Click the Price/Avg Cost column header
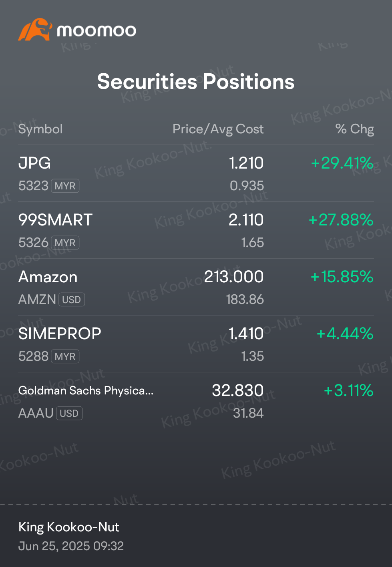 pyautogui.click(x=218, y=129)
